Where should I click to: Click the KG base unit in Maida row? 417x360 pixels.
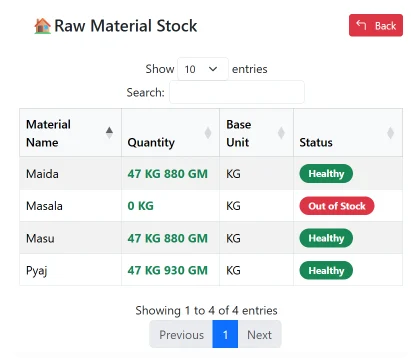point(233,174)
